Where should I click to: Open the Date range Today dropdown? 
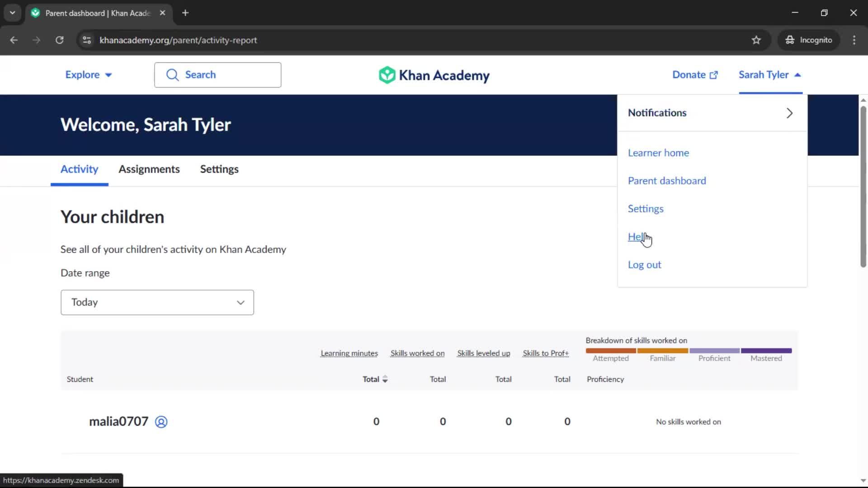(157, 302)
